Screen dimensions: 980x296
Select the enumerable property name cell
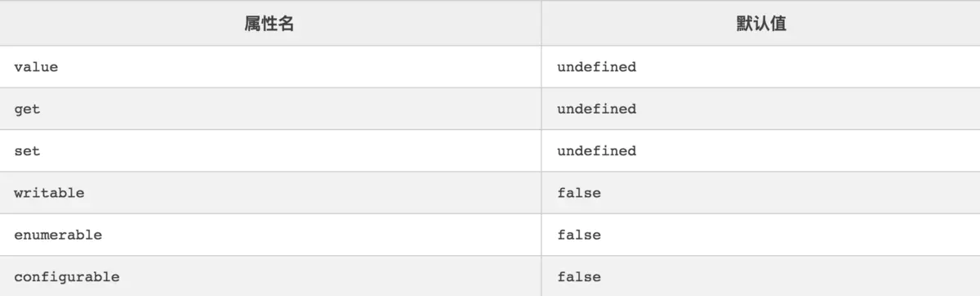point(269,235)
